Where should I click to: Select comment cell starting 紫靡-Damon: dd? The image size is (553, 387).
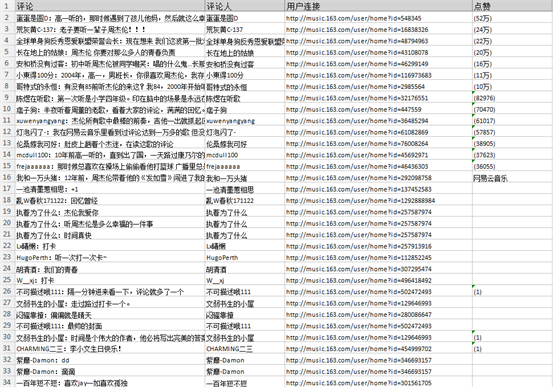click(110, 360)
